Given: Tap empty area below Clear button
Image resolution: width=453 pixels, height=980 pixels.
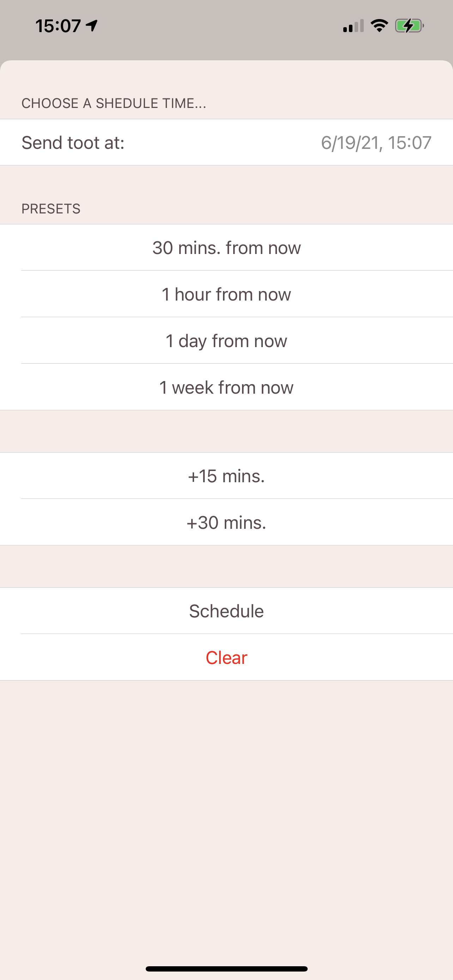Looking at the screenshot, I should 226,818.
